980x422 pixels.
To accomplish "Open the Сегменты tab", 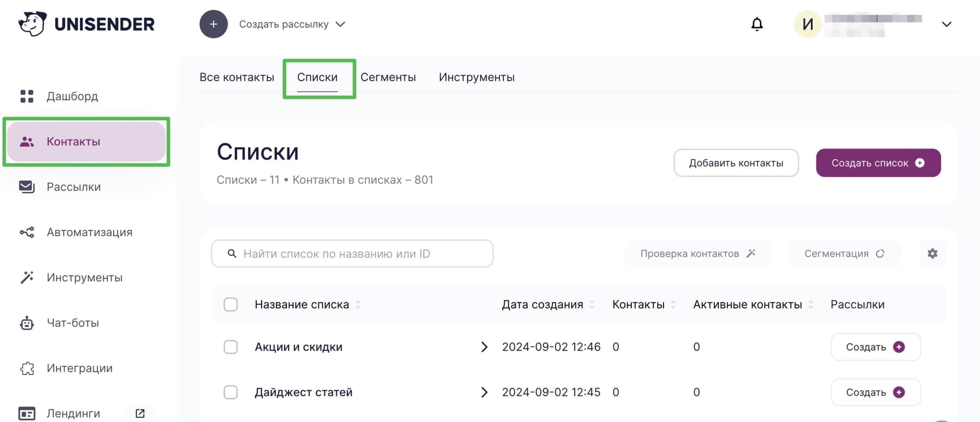I will click(388, 77).
